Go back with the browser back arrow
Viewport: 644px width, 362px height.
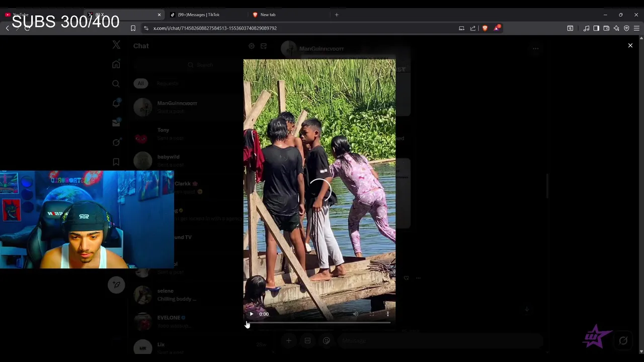point(8,28)
